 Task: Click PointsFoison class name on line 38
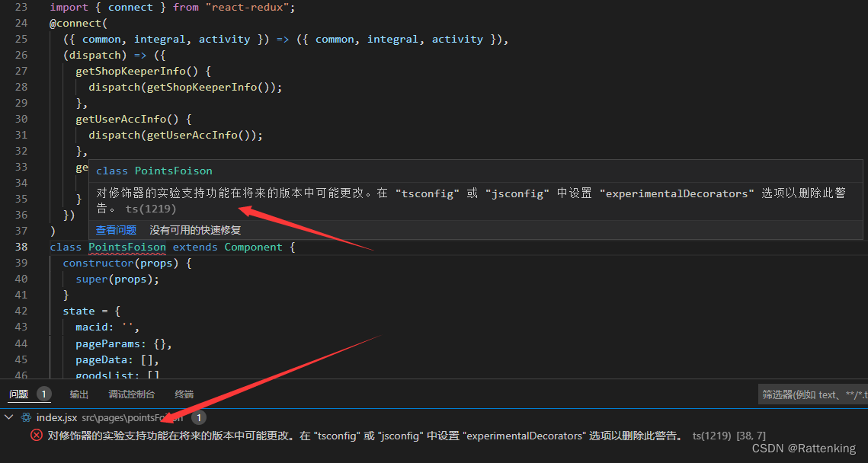pos(127,247)
